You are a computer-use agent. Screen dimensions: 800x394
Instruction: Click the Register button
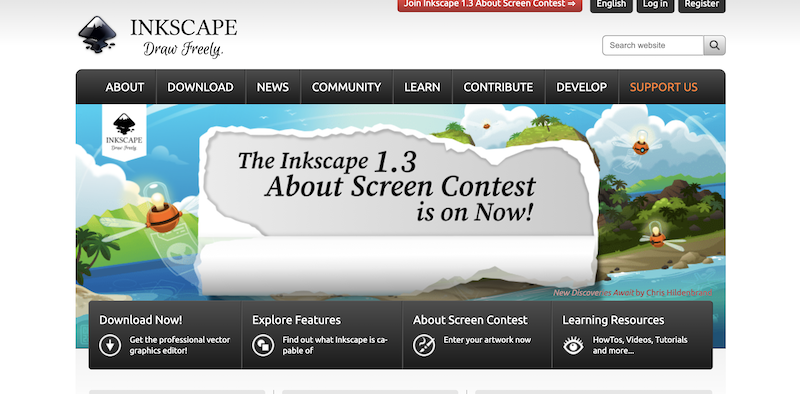point(702,5)
